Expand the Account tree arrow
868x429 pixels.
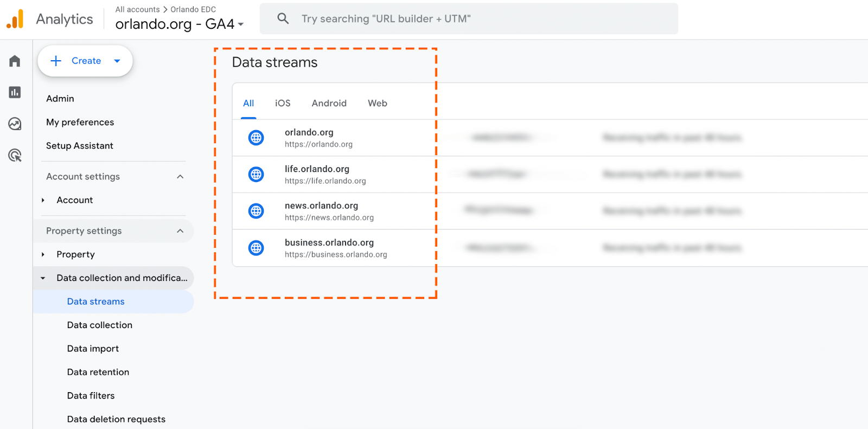pos(43,200)
